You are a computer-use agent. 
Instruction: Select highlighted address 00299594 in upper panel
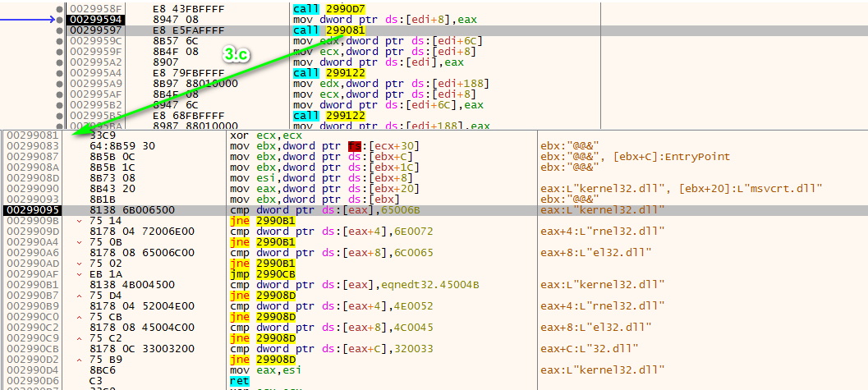tap(96, 20)
